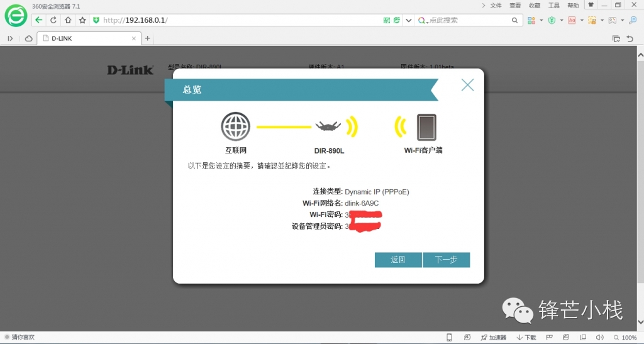Open 下载 downloads in the status bar
This screenshot has width=644, height=344.
[x=526, y=338]
